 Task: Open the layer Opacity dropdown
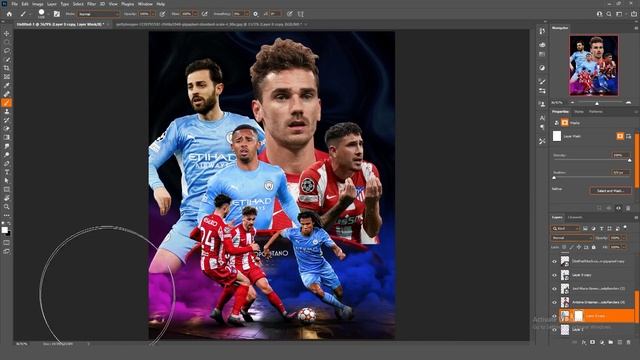623,238
